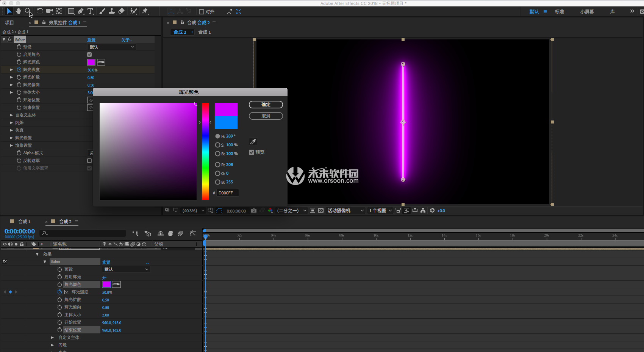Open the show channel RGB color icon
644x352 pixels.
tap(270, 211)
